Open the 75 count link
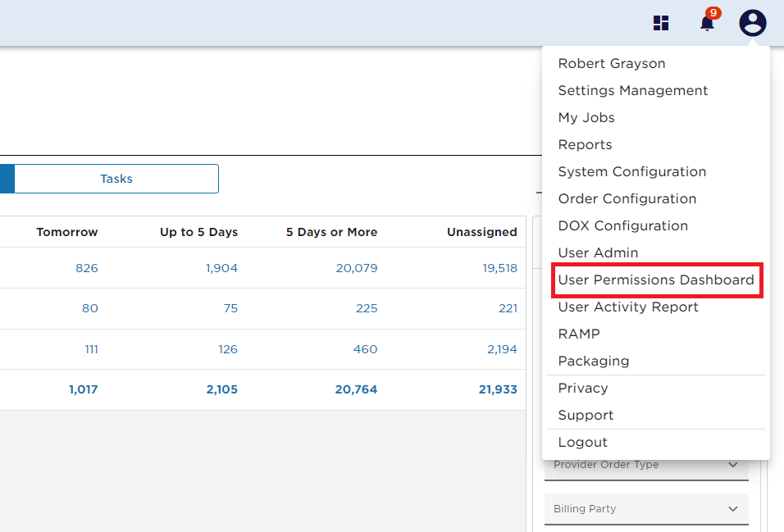The image size is (784, 532). pyautogui.click(x=230, y=308)
